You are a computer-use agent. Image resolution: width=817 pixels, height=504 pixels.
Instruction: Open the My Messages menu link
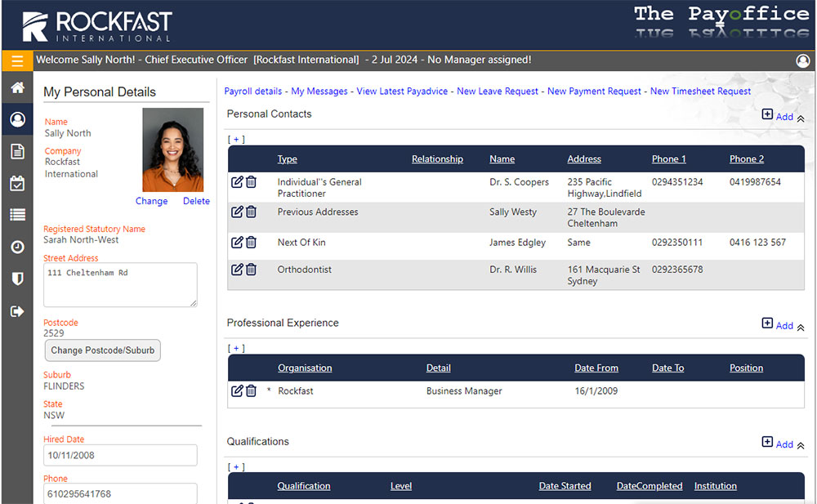(319, 91)
